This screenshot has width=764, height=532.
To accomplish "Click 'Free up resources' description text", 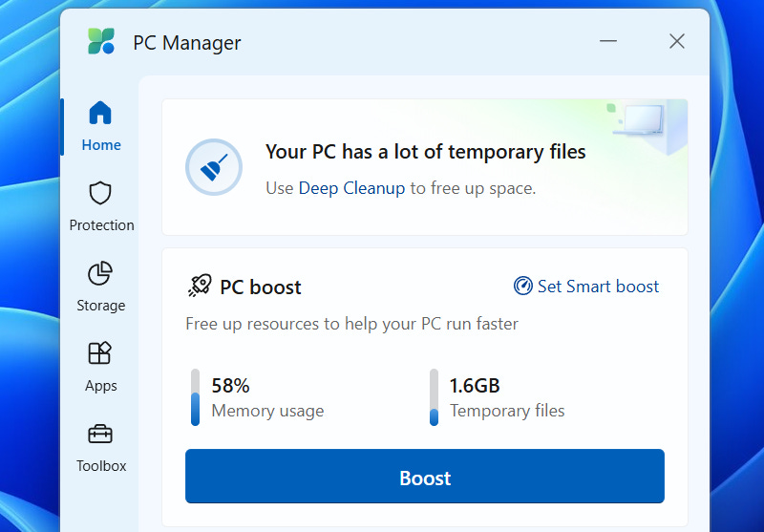I will tap(351, 324).
